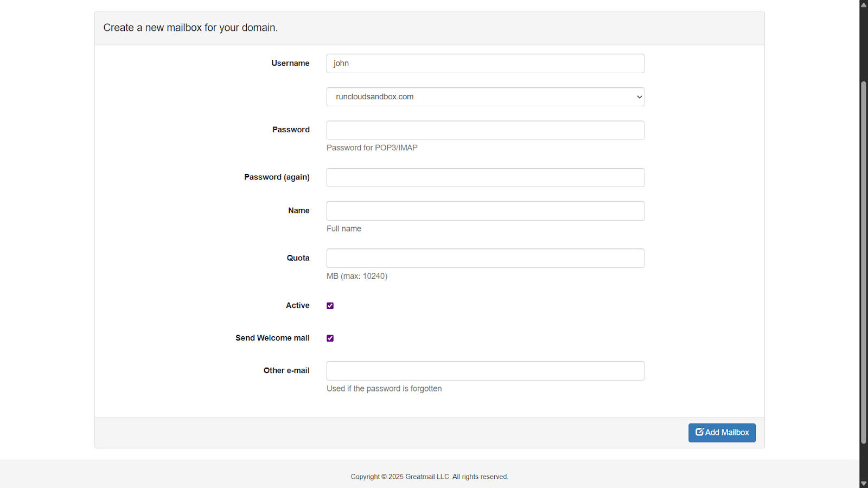Click into the Password input field
This screenshot has width=868, height=488.
coord(485,130)
